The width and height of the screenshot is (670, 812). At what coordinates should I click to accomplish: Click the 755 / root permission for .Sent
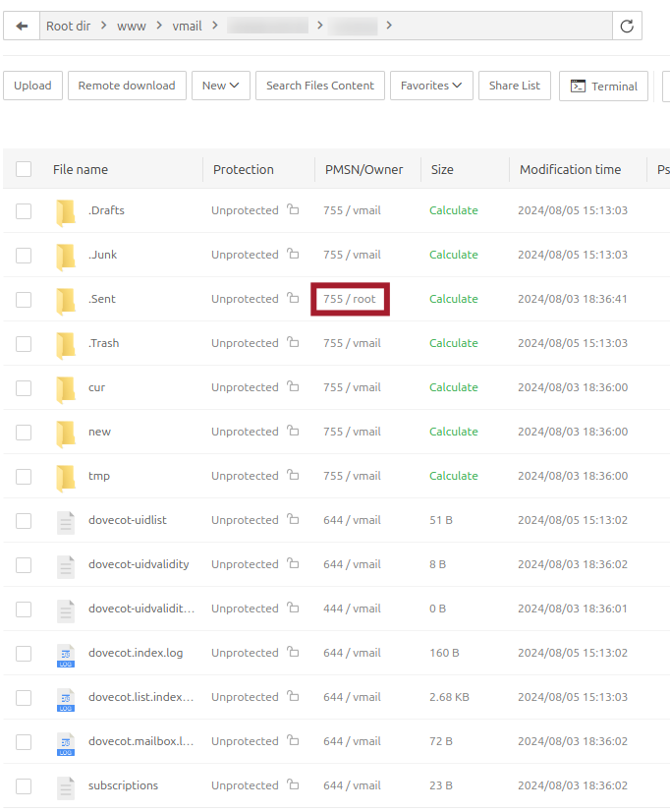pos(350,299)
